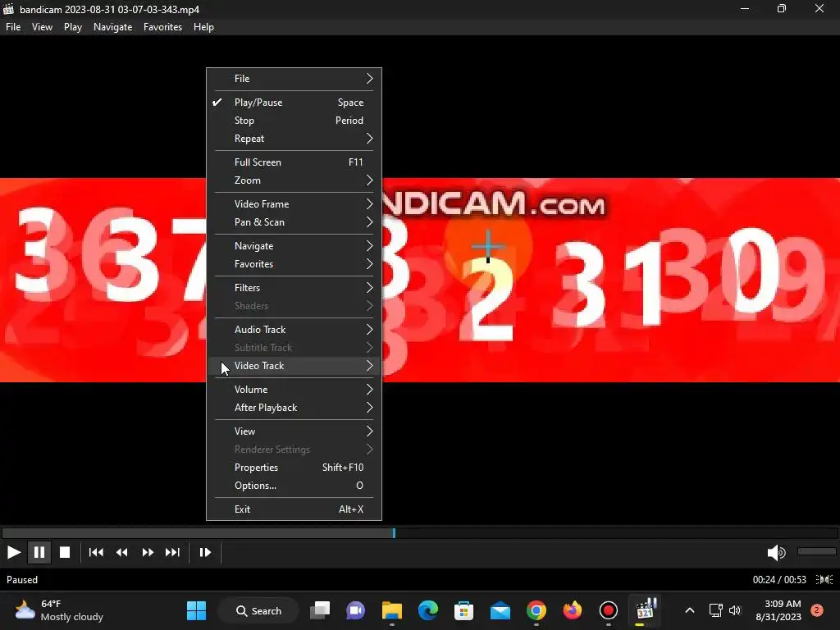840x630 pixels.
Task: Click the rewind (decrease speed) icon
Action: pos(122,552)
